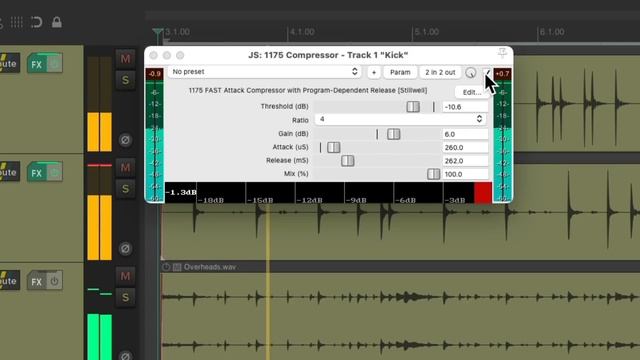640x360 pixels.
Task: Click the 3.1.00 ruler marker
Action: tap(177, 32)
